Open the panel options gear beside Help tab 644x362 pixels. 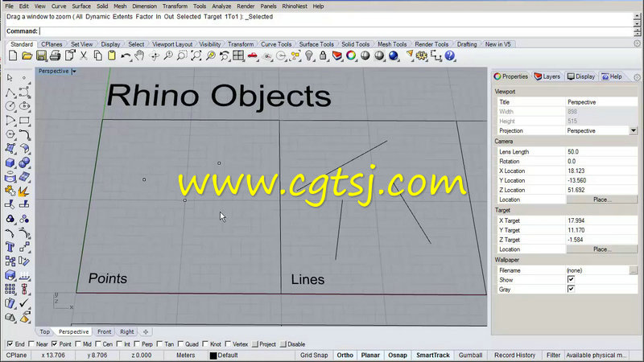click(x=637, y=77)
